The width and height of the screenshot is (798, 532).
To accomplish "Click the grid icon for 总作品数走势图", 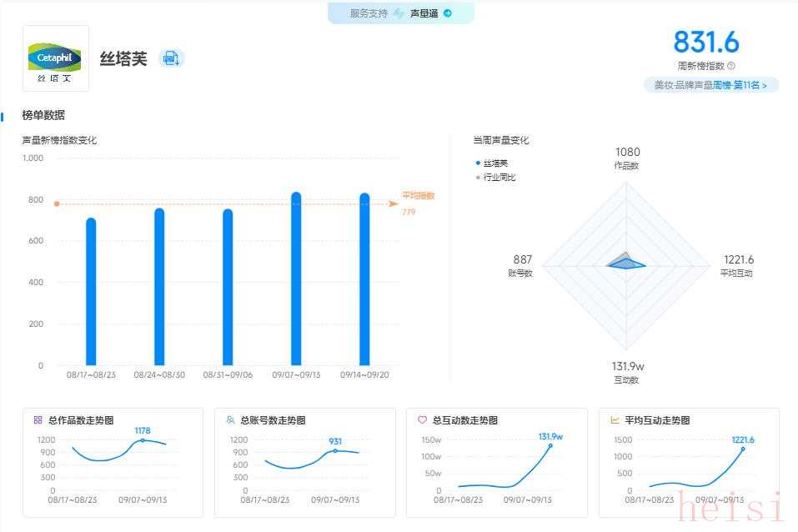I will pyautogui.click(x=38, y=420).
